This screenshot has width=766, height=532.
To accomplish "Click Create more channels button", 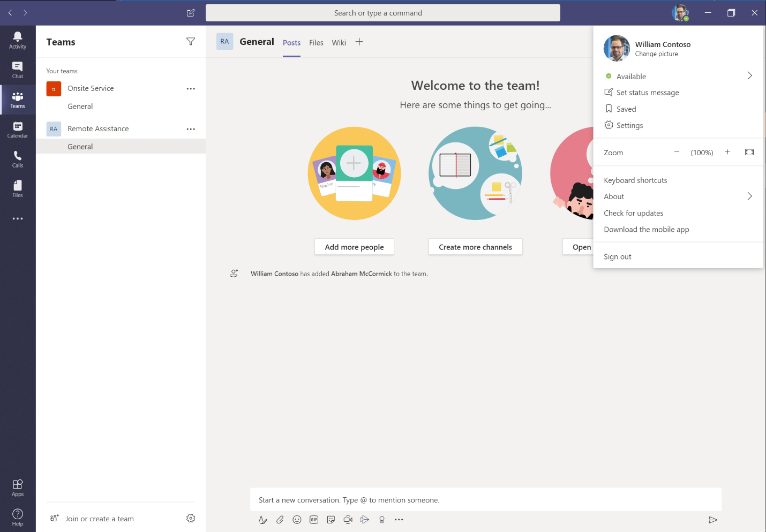I will point(475,247).
